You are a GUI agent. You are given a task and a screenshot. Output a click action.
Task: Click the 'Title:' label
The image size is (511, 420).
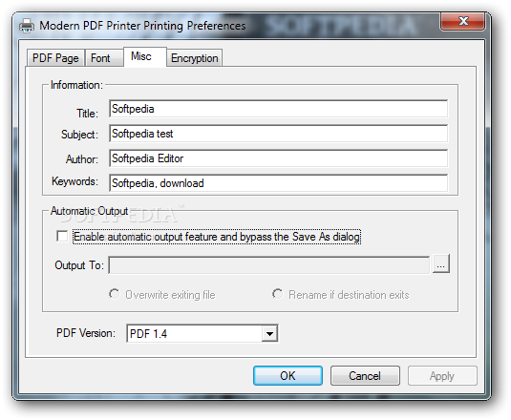[87, 114]
